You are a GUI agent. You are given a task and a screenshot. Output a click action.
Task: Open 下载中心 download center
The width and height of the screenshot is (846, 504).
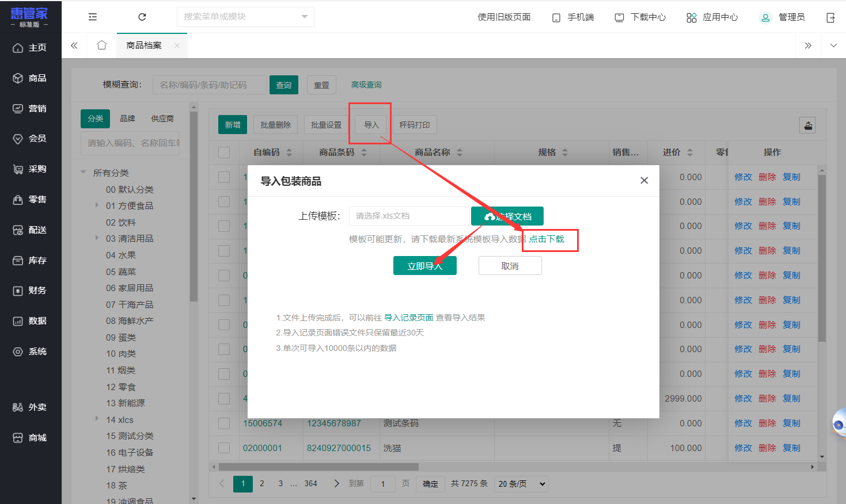pos(640,17)
